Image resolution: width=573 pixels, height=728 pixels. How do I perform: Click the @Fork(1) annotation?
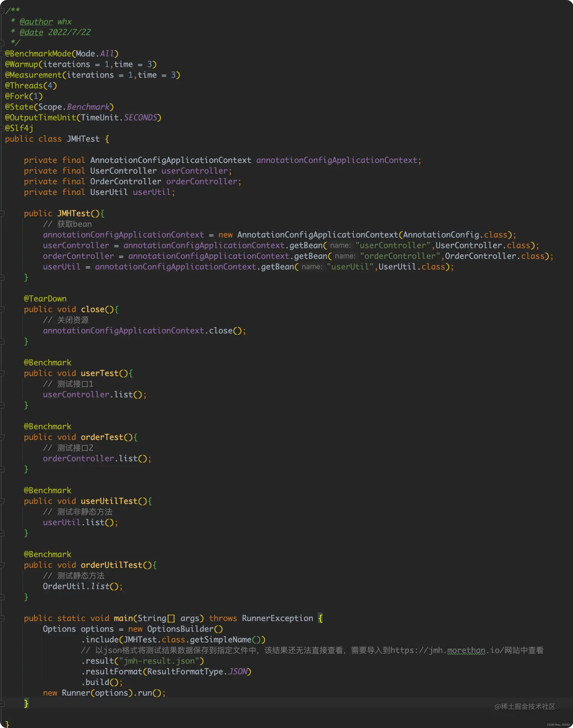coord(23,96)
